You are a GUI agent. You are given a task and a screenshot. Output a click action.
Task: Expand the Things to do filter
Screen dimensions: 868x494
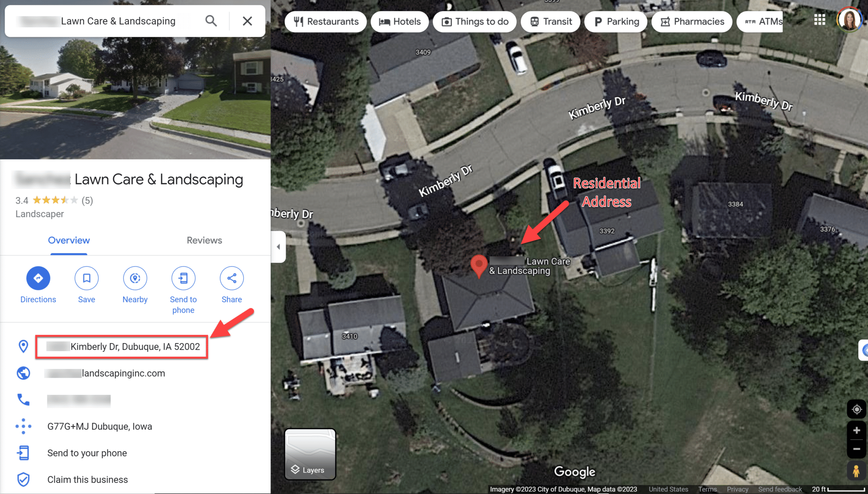click(x=476, y=22)
